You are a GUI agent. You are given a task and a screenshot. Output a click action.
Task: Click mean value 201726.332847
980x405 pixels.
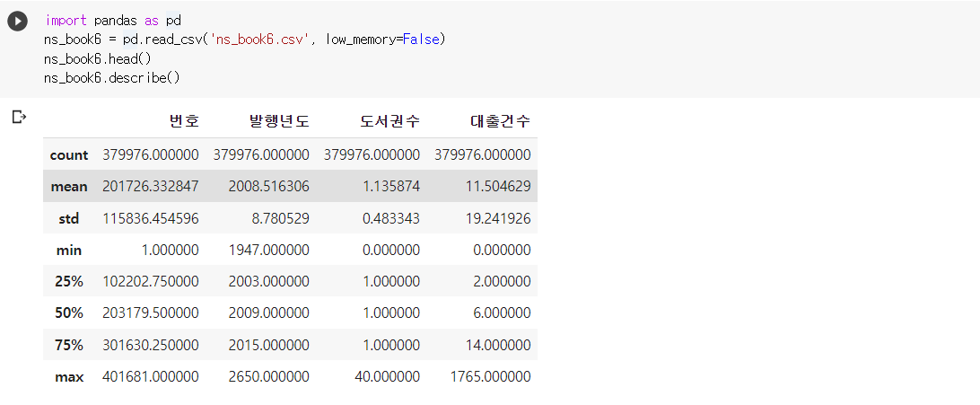(x=151, y=186)
